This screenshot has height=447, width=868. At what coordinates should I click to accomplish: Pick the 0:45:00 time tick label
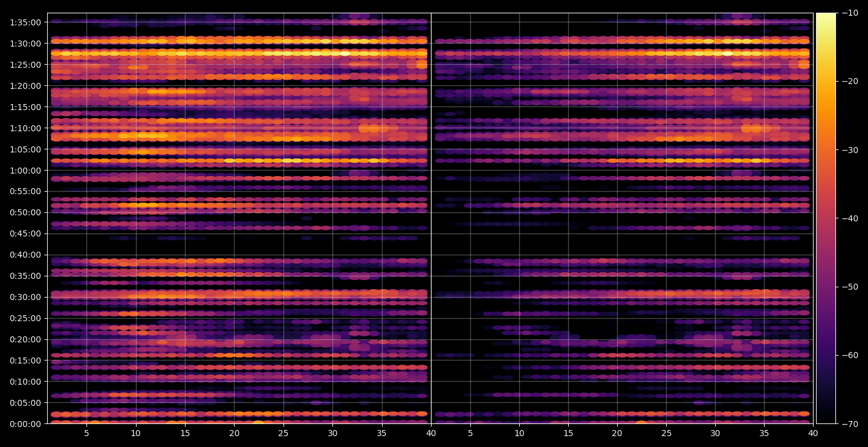tap(25, 233)
